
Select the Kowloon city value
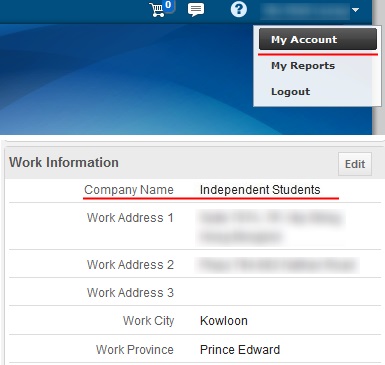click(224, 321)
